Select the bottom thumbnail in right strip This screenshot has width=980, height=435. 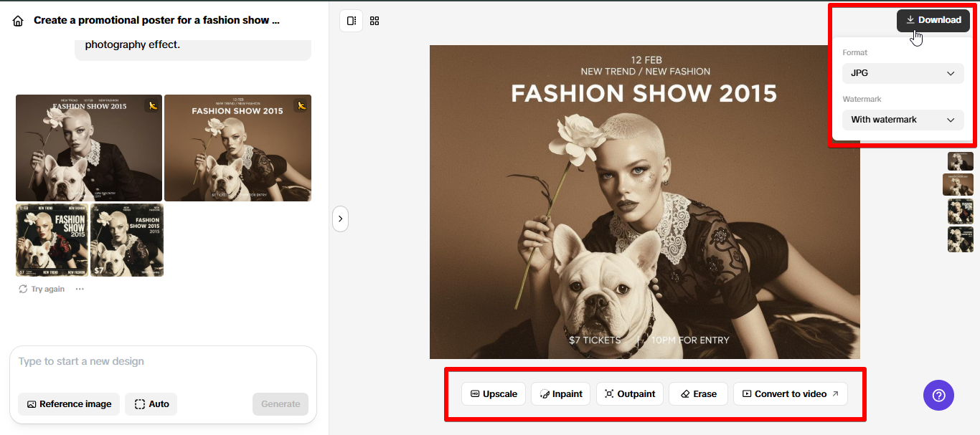pyautogui.click(x=961, y=239)
